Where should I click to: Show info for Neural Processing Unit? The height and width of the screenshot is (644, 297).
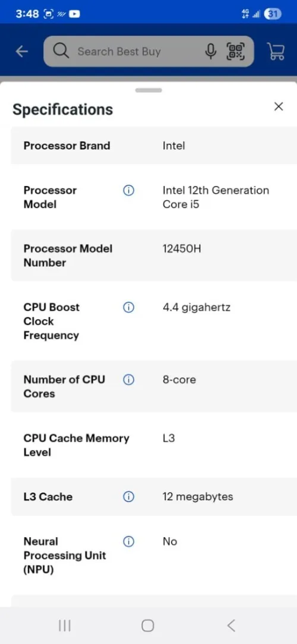click(x=128, y=542)
